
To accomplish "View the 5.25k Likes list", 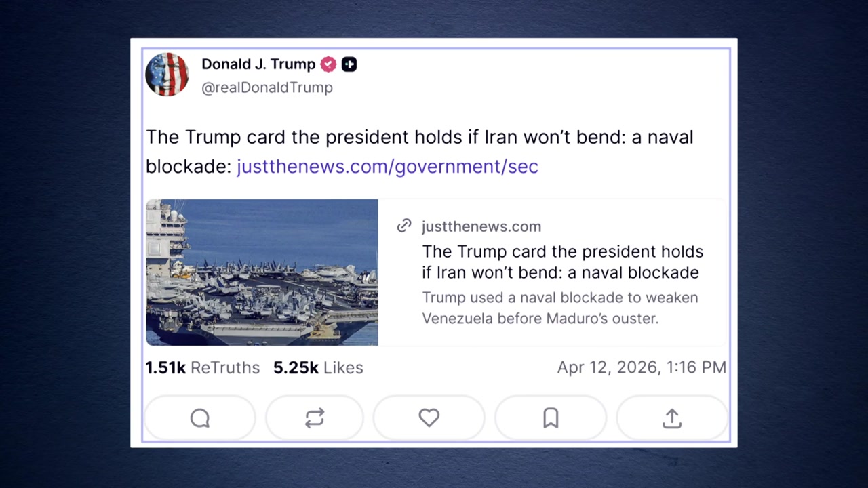I will pos(318,367).
